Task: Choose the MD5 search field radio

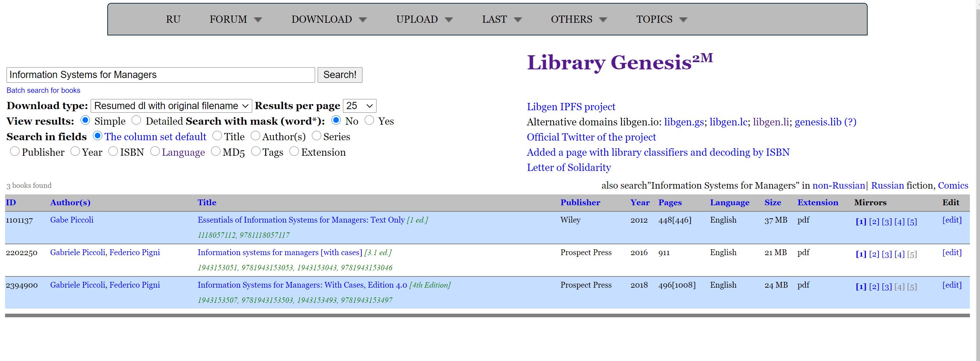Action: (x=216, y=151)
